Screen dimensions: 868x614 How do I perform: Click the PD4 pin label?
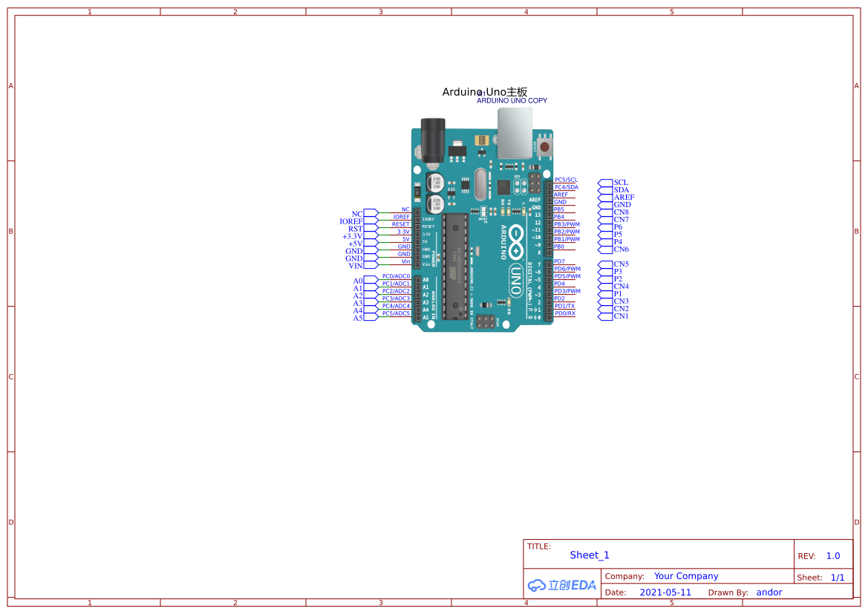coord(560,284)
